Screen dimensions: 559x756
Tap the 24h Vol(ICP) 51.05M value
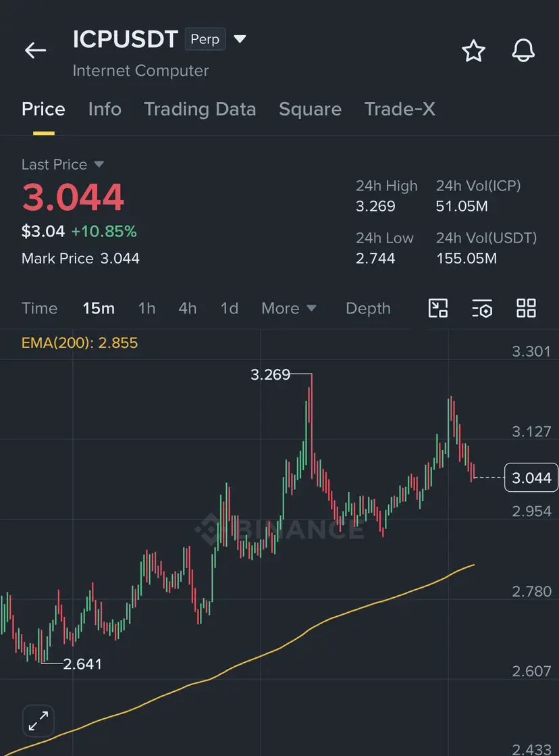(462, 206)
